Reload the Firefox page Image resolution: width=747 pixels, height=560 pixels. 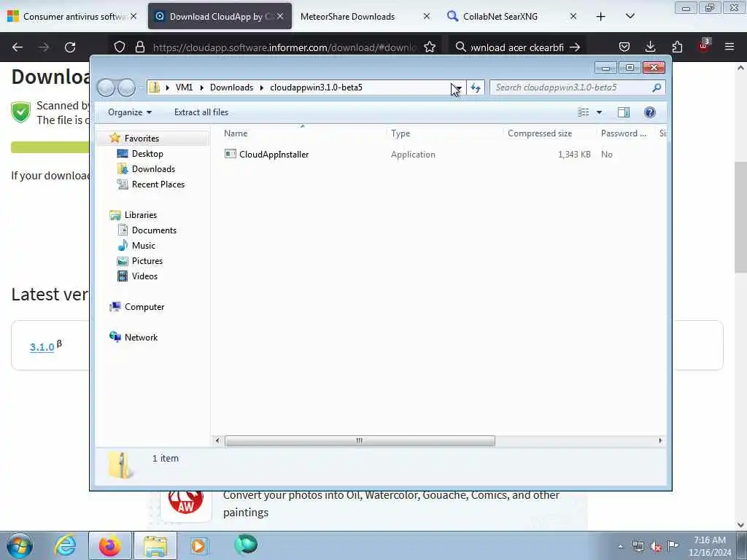tap(70, 47)
